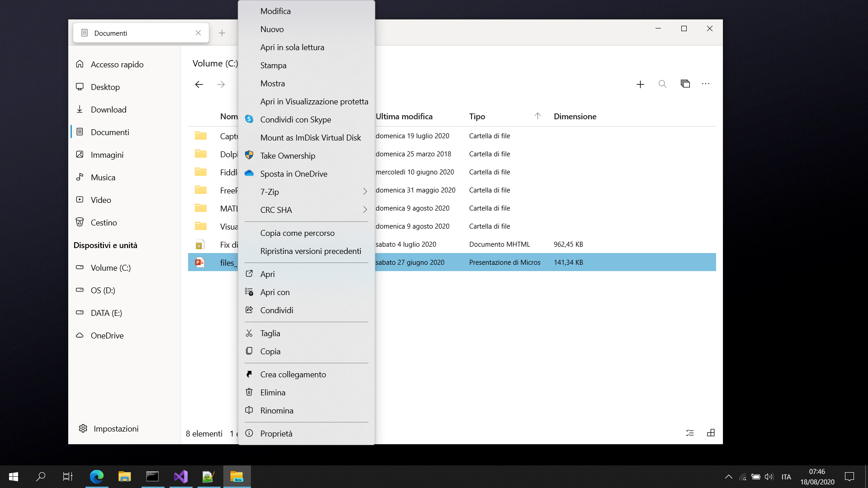
Task: Open Desktop in the sidebar
Action: coord(125,87)
